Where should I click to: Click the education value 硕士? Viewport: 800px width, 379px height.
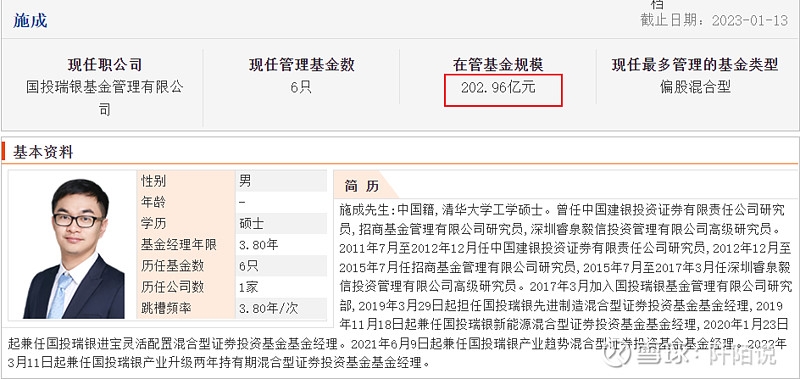click(251, 223)
